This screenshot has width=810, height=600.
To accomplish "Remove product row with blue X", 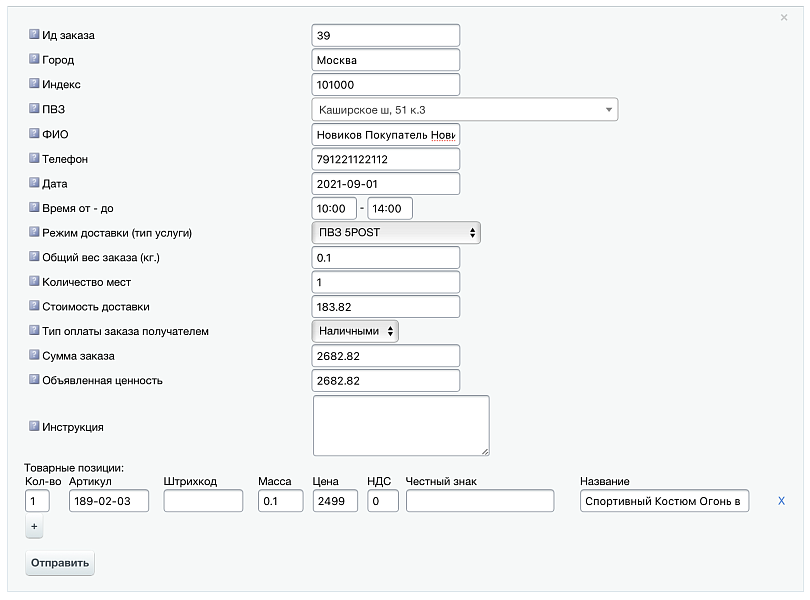I will coord(782,501).
